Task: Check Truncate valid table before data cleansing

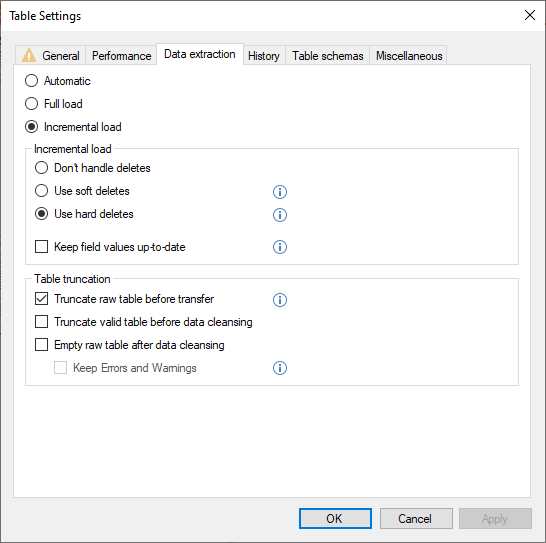Action: pos(41,322)
